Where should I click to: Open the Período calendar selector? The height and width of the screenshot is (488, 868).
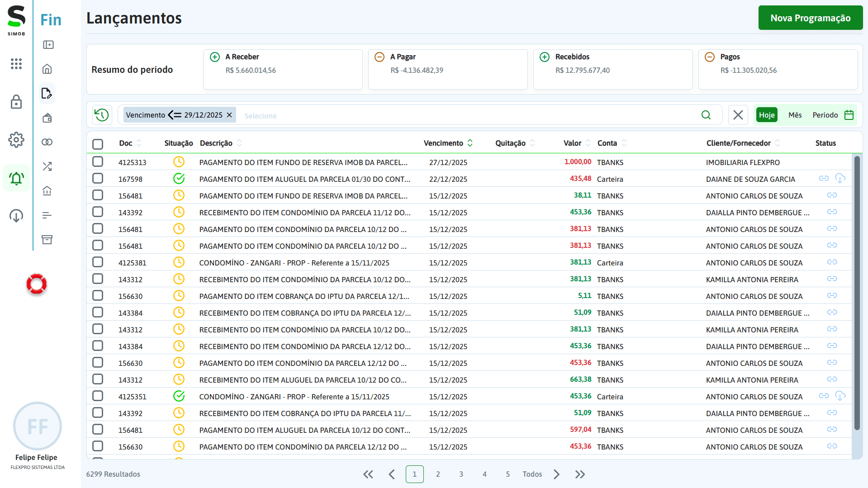(x=825, y=115)
